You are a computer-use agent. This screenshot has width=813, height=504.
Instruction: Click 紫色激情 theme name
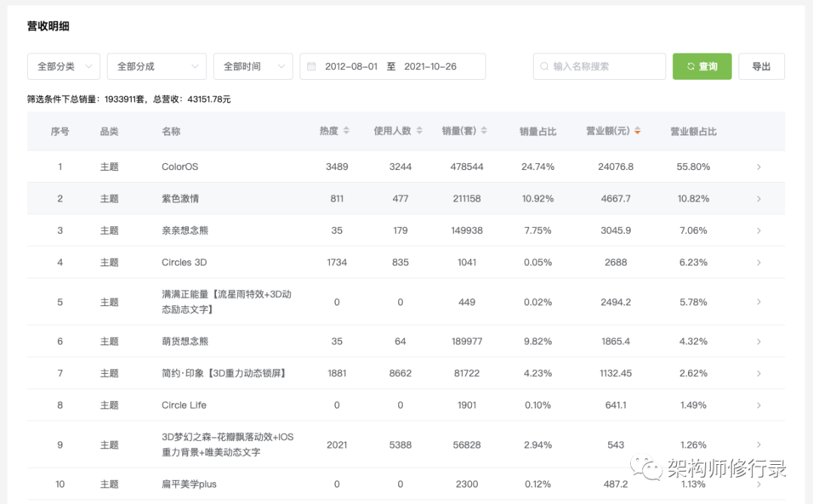pyautogui.click(x=181, y=199)
